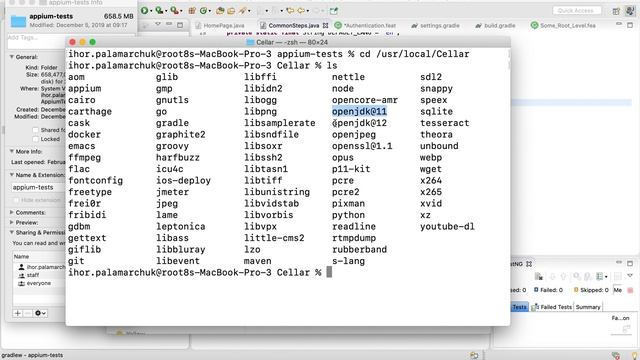Click the Quick Access search field
The image size is (640, 360).
click(x=577, y=10)
